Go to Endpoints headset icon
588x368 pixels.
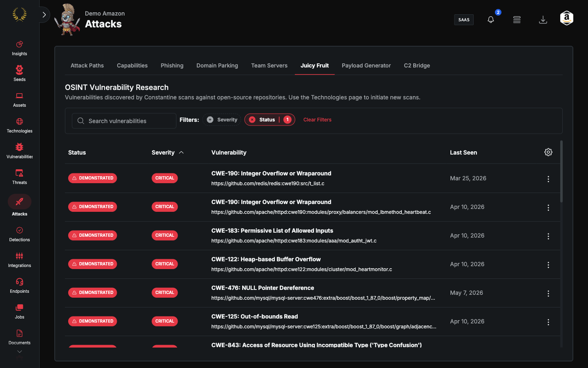pos(20,282)
